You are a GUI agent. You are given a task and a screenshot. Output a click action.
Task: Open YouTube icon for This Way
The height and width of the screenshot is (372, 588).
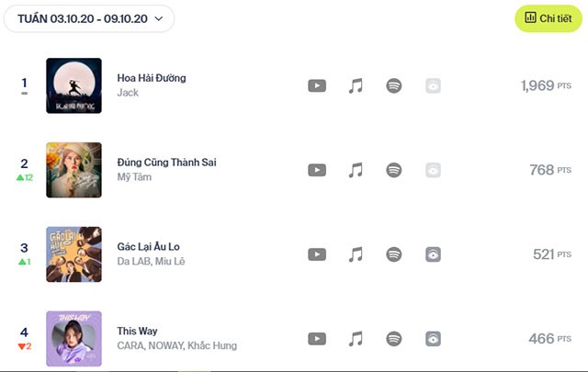pos(317,339)
